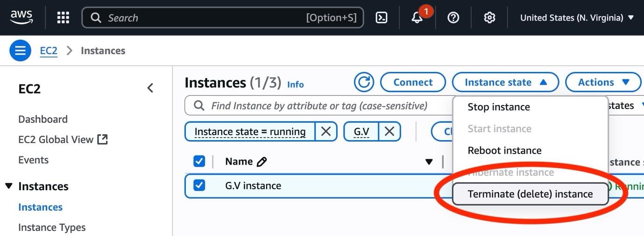Open the settings gear icon

489,18
